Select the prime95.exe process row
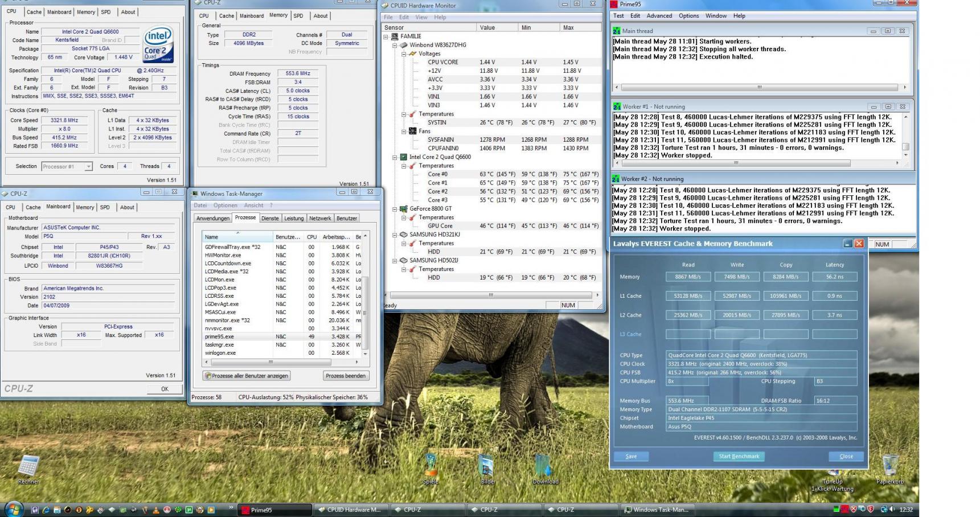 point(282,337)
